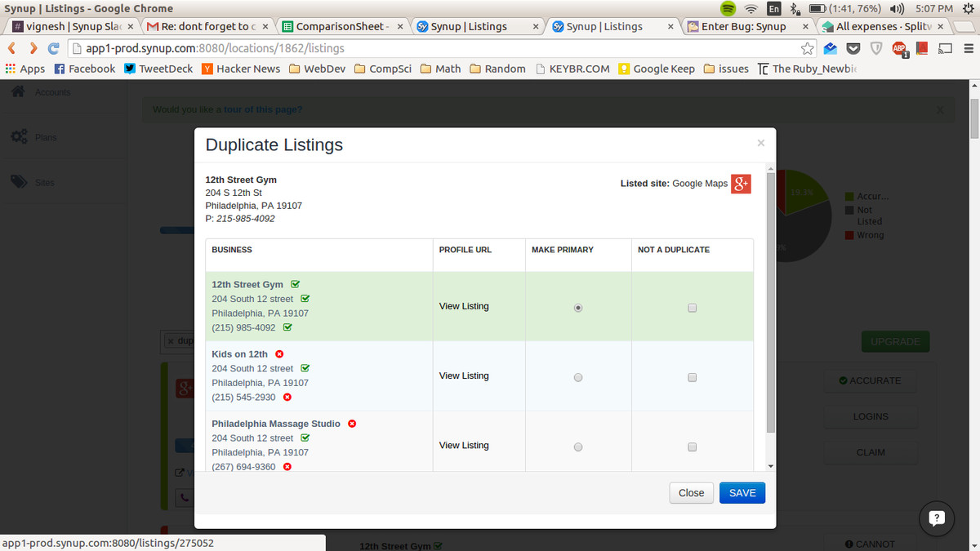Click the Bluetooth tray icon
Screen dimensions: 980x551
(793, 8)
